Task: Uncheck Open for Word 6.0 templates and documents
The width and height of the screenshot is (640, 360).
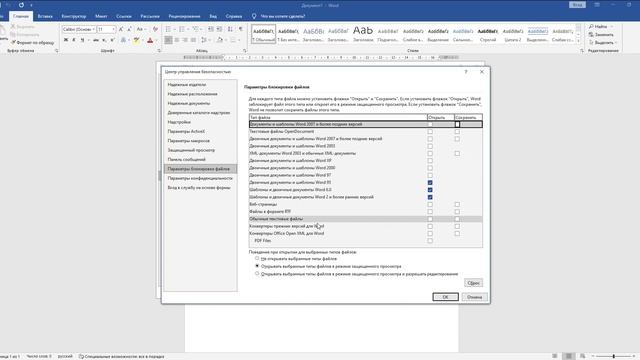Action: (x=430, y=190)
